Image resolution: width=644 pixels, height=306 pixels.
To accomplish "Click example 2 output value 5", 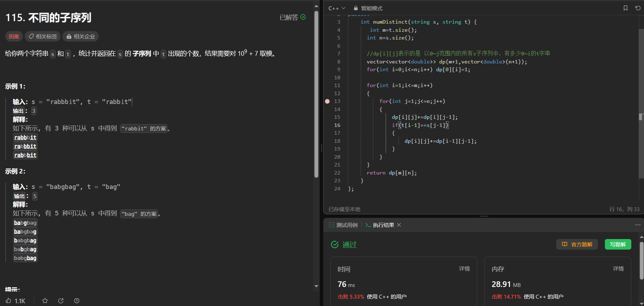I will pyautogui.click(x=35, y=196).
